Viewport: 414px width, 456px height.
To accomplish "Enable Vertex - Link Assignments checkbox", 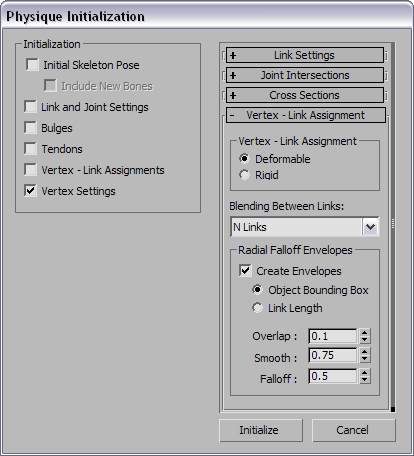I will click(x=30, y=170).
